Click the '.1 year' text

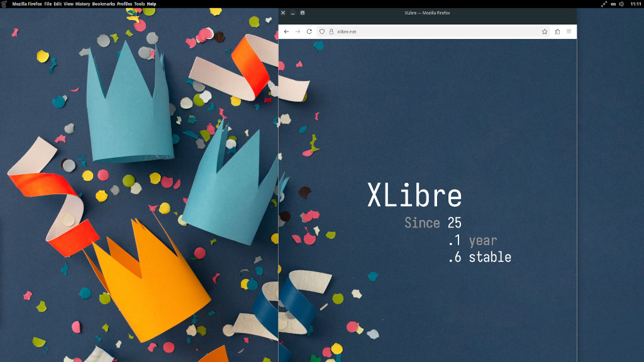[x=472, y=240]
